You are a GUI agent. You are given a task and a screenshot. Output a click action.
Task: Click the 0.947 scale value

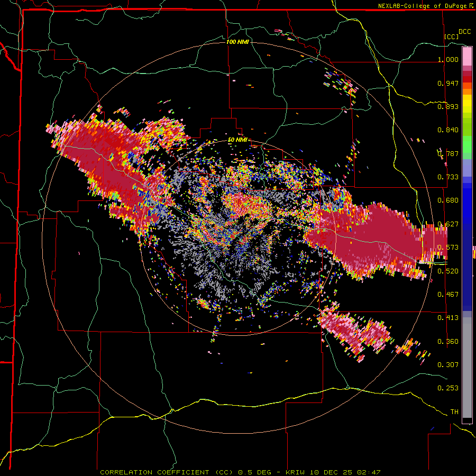(x=448, y=83)
